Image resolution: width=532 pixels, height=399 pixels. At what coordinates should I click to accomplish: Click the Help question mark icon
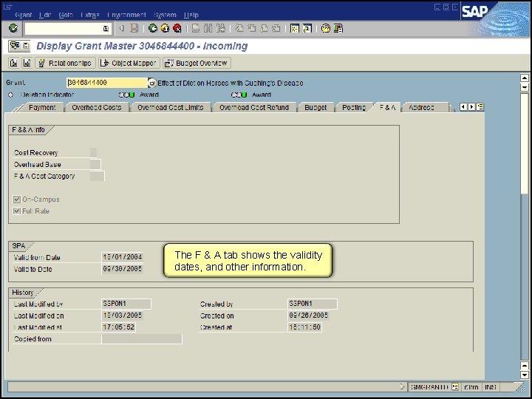point(325,28)
